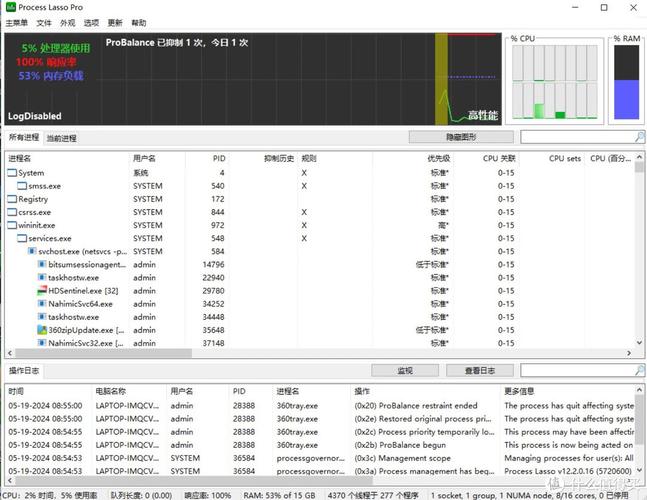Click the 查看日志 button
647x500 pixels.
(479, 370)
